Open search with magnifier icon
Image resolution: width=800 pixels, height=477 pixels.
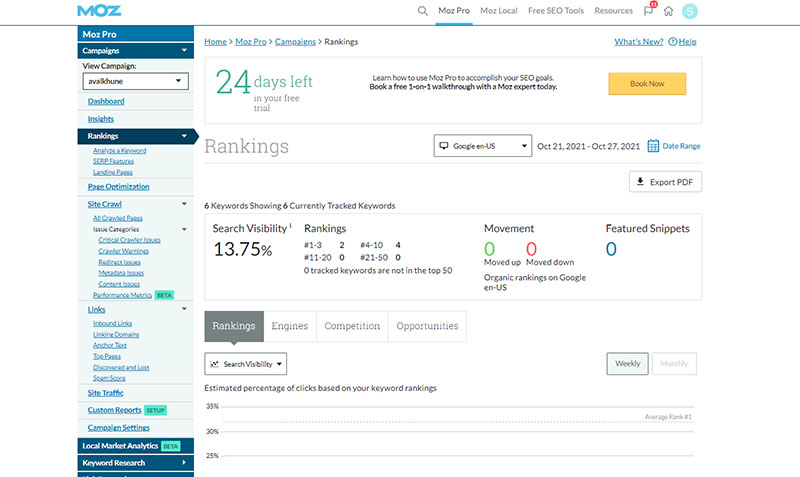coord(422,11)
